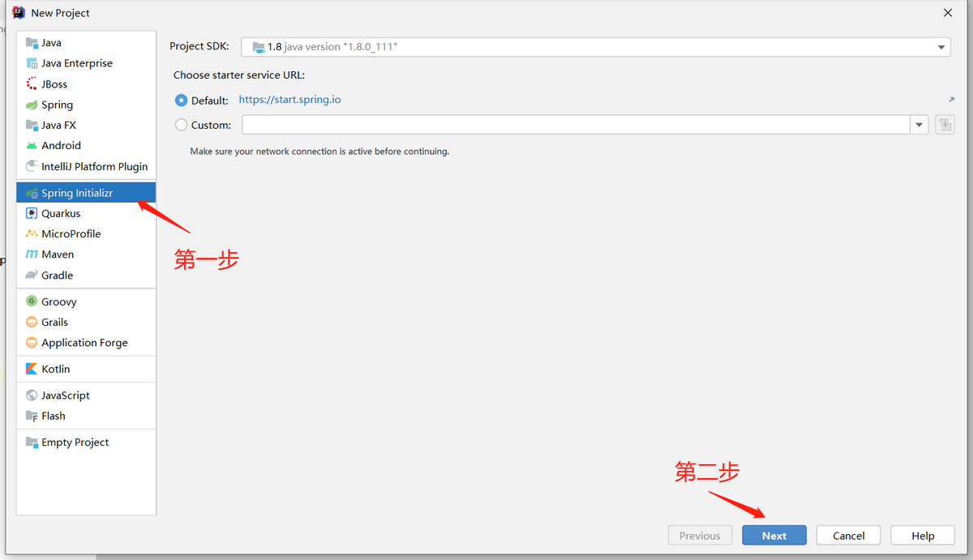Click the Empty Project folder icon

click(x=32, y=442)
